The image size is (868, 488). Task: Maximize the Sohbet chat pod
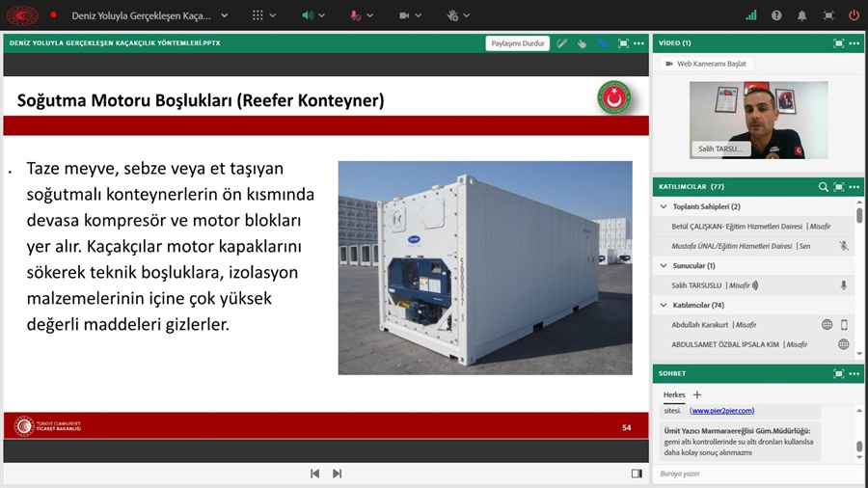click(x=839, y=374)
